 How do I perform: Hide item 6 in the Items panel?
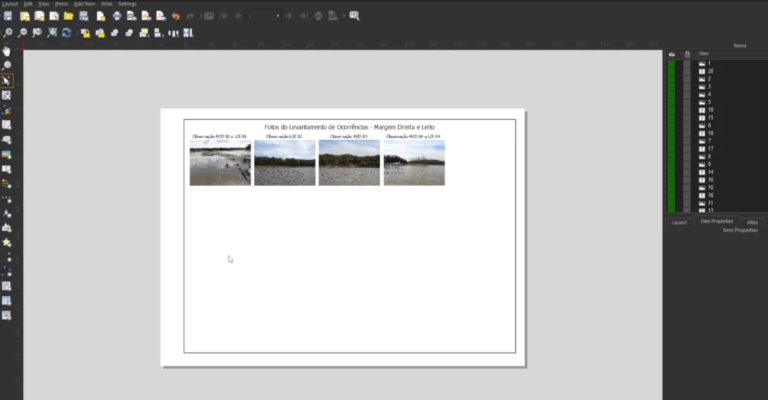[672, 126]
